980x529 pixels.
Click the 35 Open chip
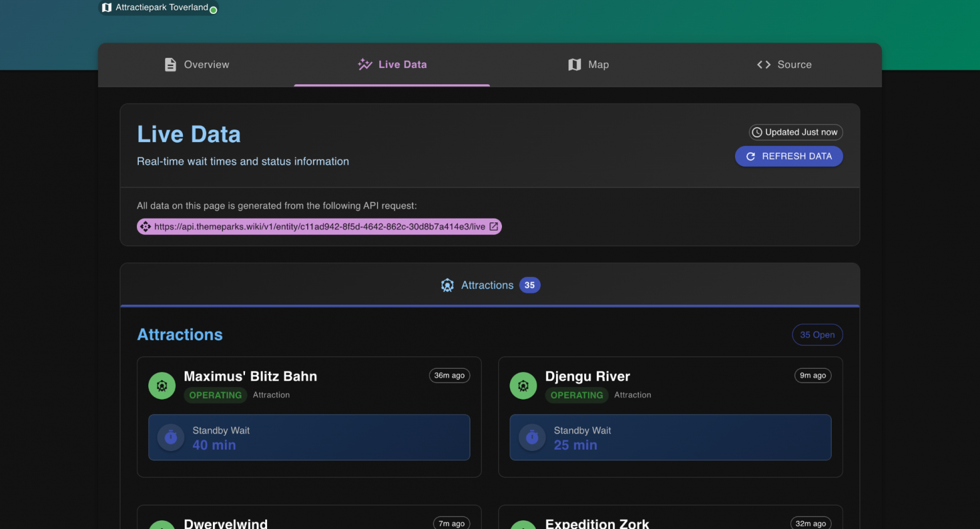(817, 335)
